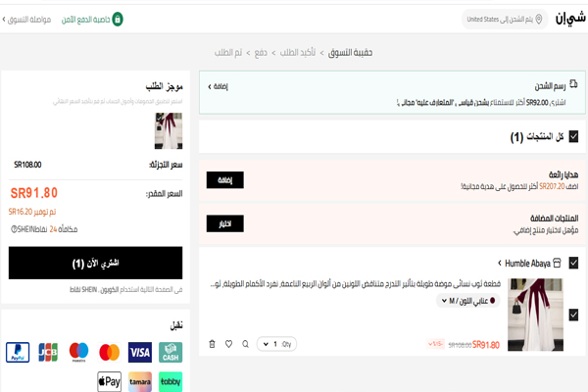Click the saved SR16.20 text
The height and width of the screenshot is (392, 588).
tap(32, 212)
